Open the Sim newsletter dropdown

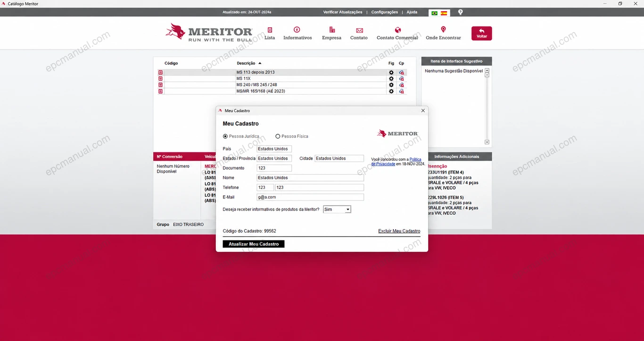click(337, 209)
